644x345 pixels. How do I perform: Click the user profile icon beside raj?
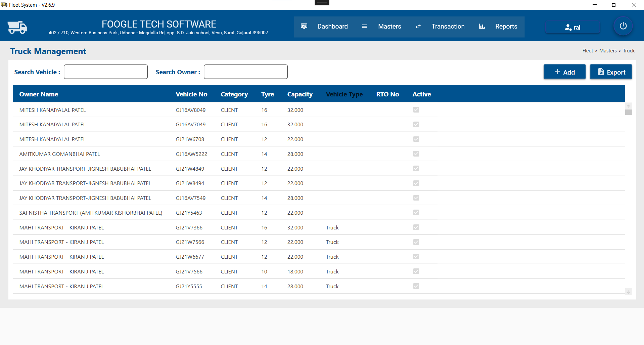(568, 28)
